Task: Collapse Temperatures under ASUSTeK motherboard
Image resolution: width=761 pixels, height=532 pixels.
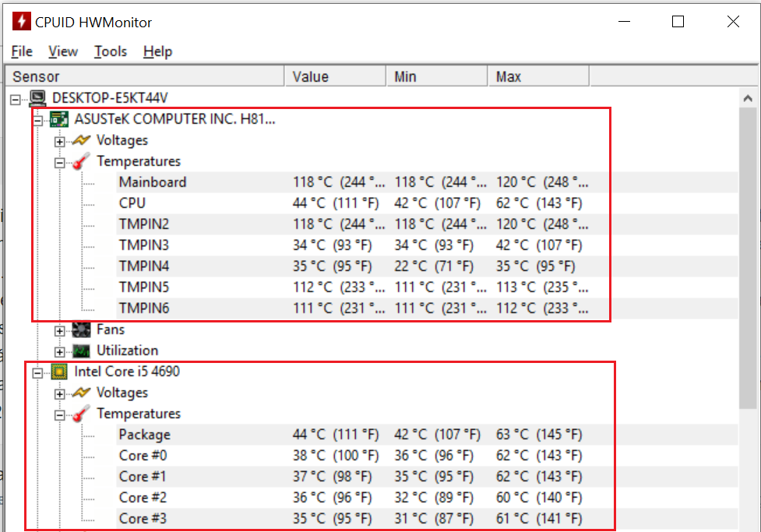Action: point(59,163)
